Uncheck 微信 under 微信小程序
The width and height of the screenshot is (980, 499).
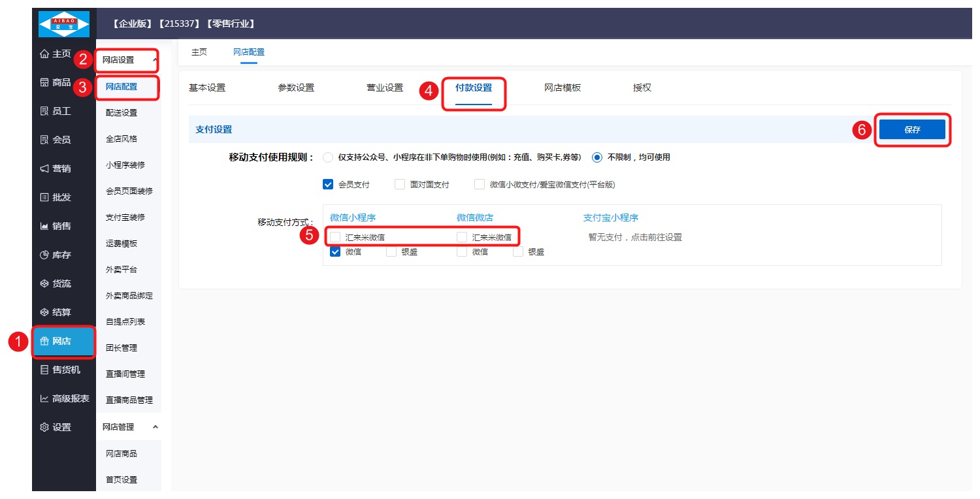point(335,251)
